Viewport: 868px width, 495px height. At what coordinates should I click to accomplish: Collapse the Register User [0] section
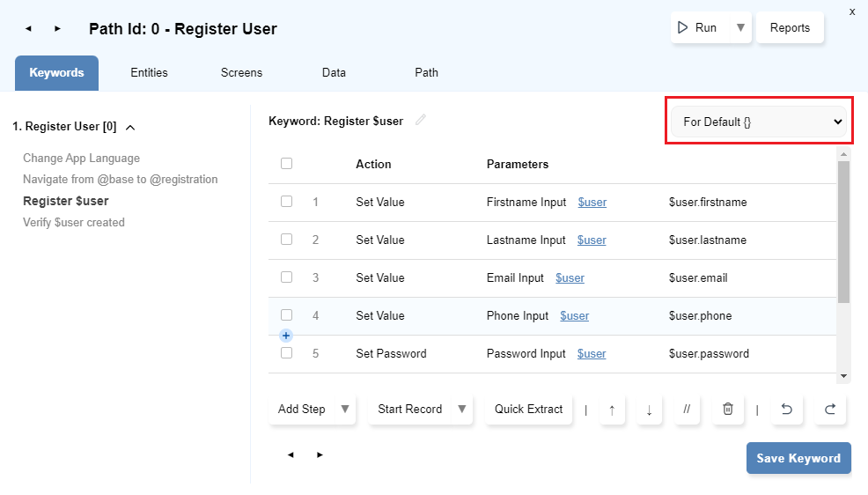pos(130,127)
